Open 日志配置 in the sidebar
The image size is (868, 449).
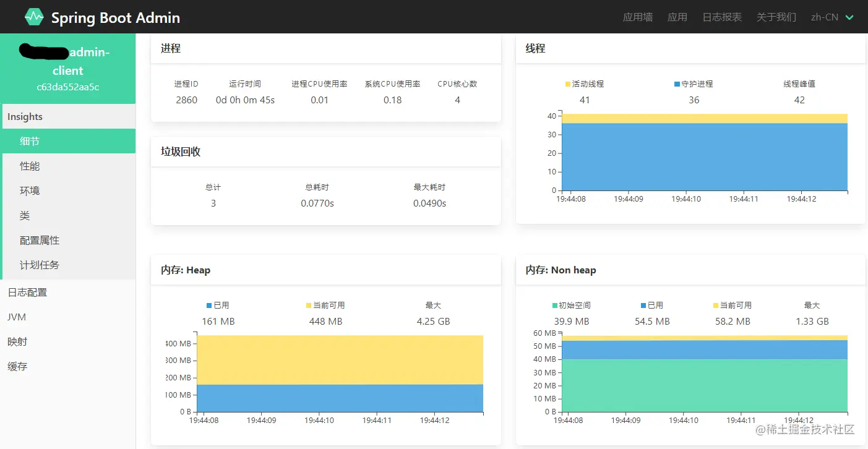point(67,292)
